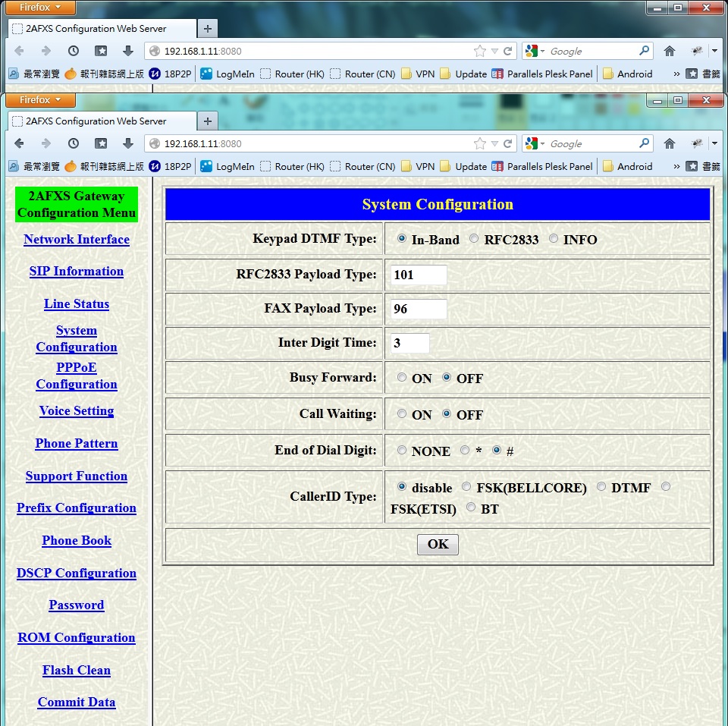The width and height of the screenshot is (728, 726).
Task: Go to the Commit Data page
Action: (77, 702)
